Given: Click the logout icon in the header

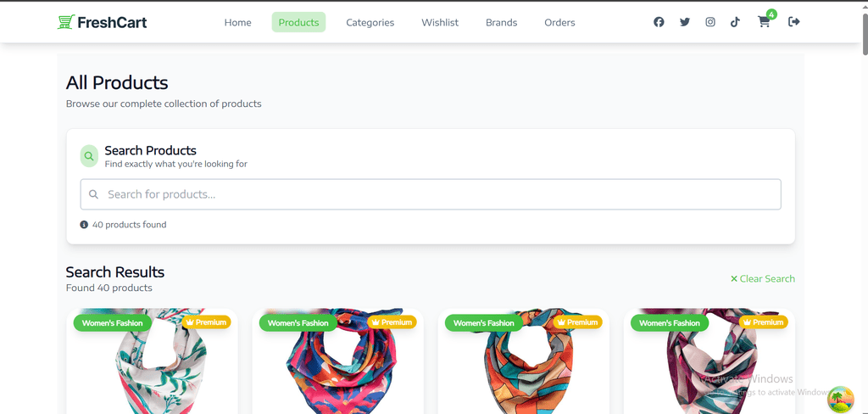Looking at the screenshot, I should (x=793, y=21).
